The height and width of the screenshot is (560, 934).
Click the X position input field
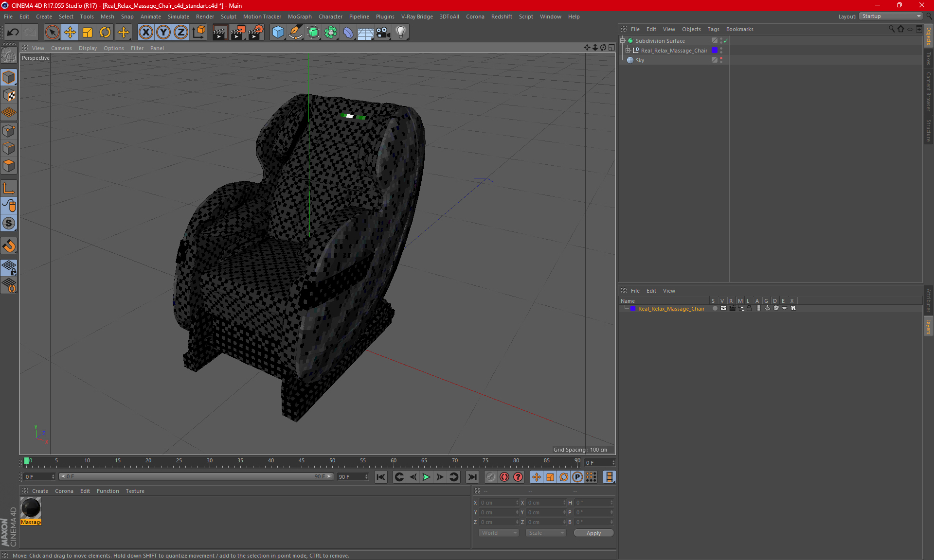point(498,503)
